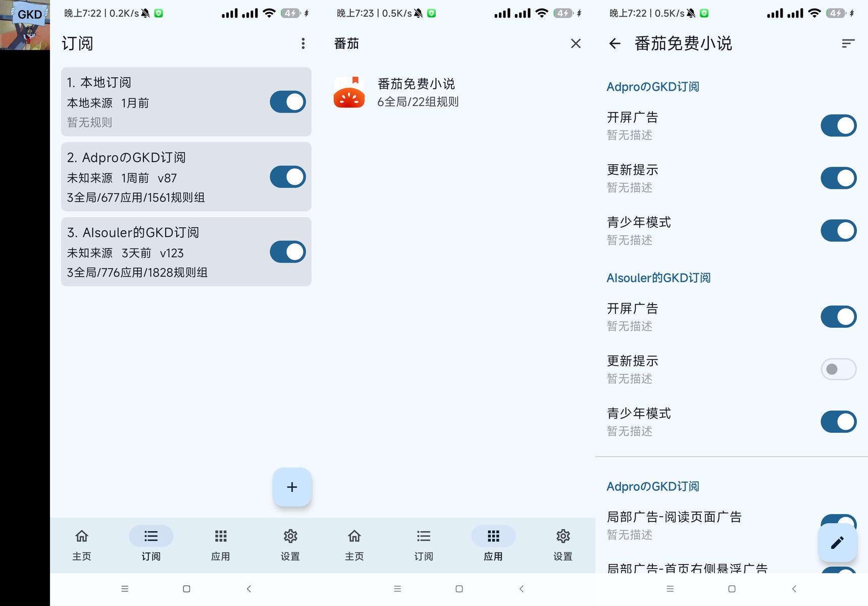Tap the battery indicator above the 番茄免费小说 title

tap(836, 13)
